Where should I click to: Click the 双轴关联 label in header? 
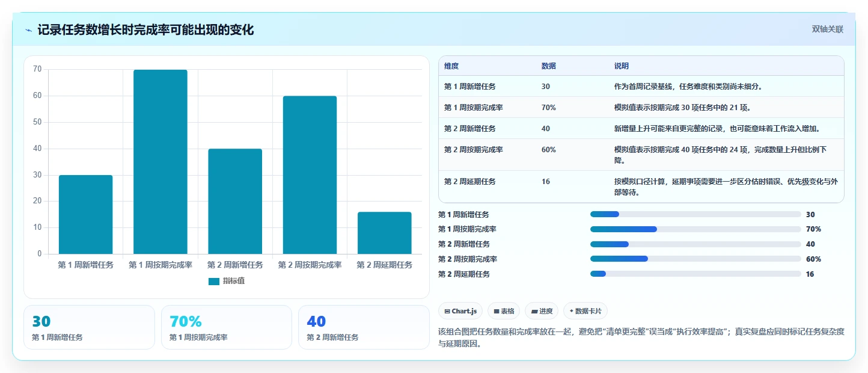tap(828, 29)
